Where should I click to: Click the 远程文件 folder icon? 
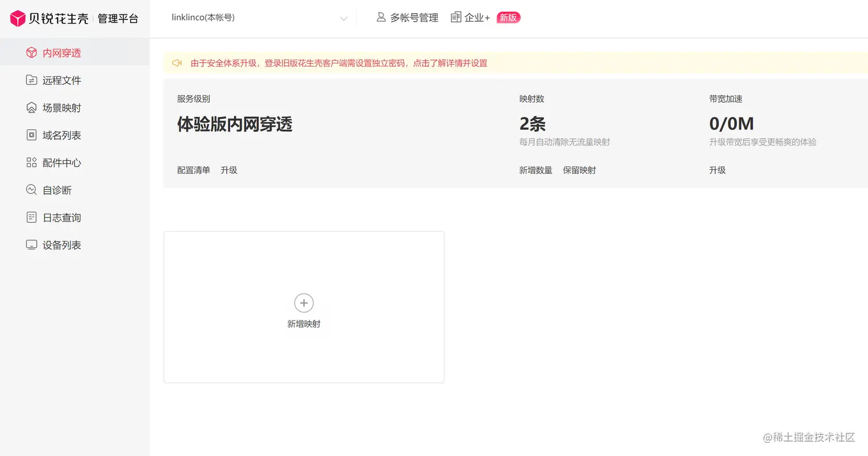tap(32, 80)
